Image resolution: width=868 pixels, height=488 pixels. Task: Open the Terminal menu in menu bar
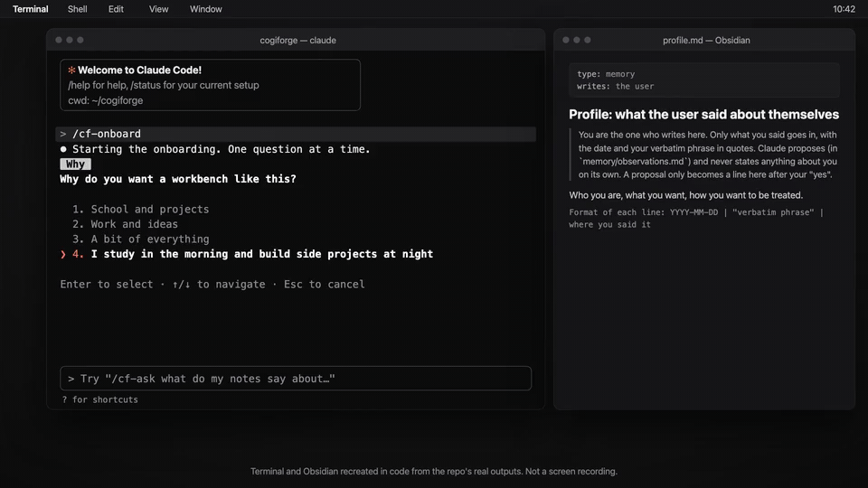pos(31,9)
